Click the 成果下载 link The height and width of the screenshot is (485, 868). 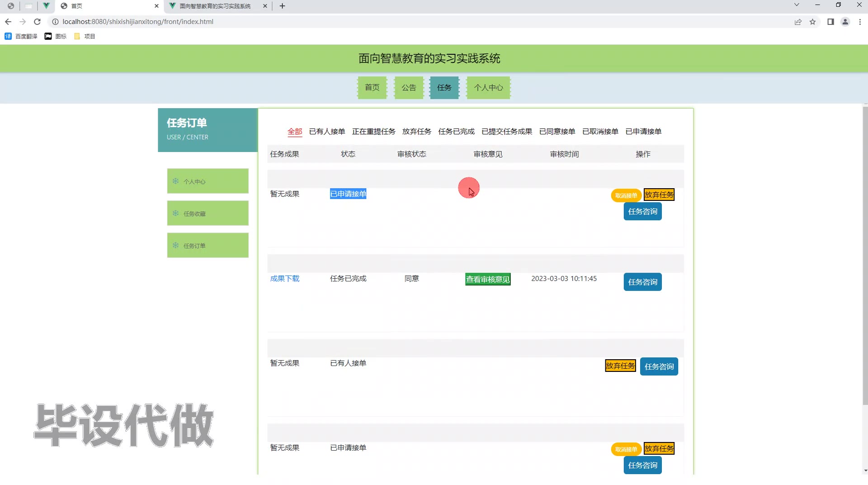[x=285, y=278]
